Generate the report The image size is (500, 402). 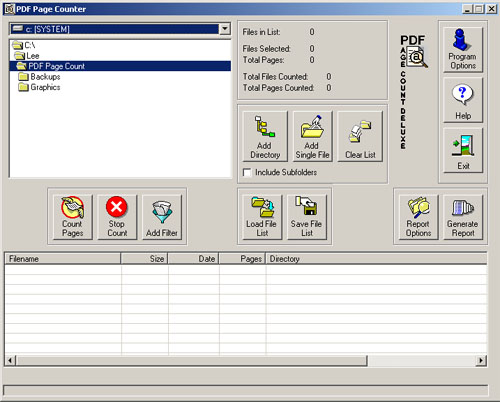pyautogui.click(x=463, y=217)
